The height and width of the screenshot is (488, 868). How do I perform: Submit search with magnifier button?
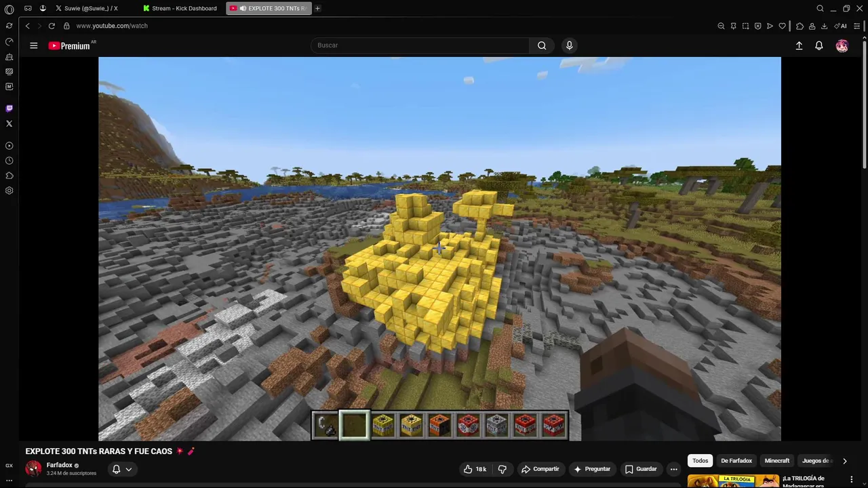pos(542,45)
